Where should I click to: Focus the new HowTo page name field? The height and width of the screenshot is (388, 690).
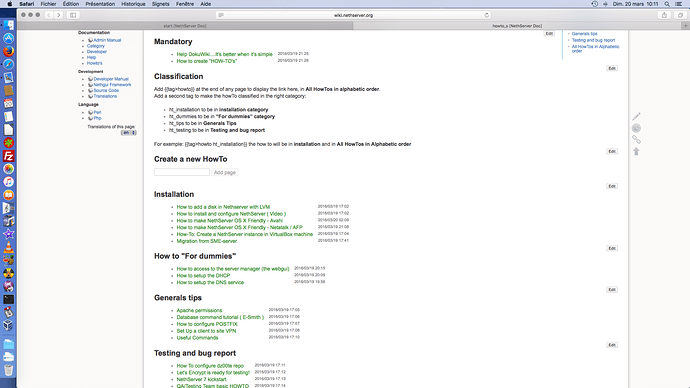182,172
